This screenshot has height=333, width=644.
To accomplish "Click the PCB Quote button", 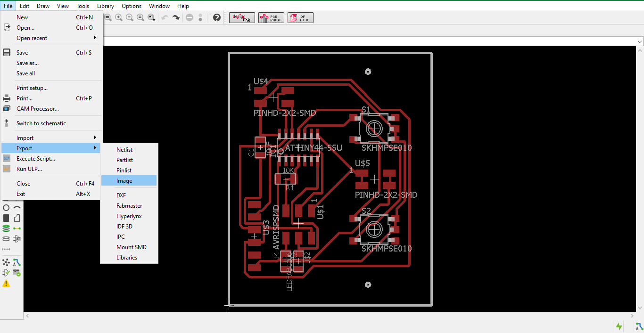I will [x=271, y=18].
